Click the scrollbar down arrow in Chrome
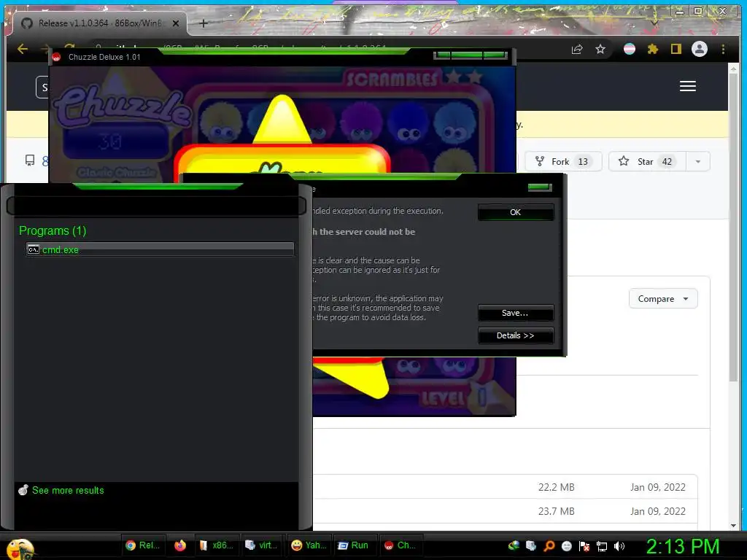Screen dimensions: 747x560 point(733,526)
